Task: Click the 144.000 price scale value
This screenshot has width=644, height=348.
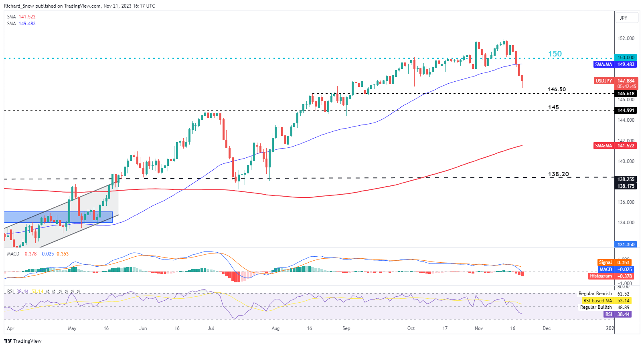Action: click(x=626, y=120)
